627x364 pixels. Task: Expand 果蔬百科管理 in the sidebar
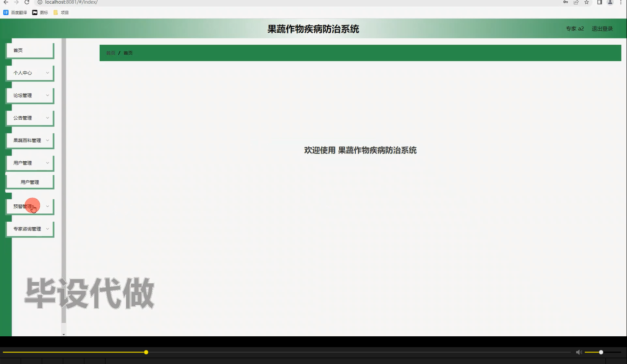29,140
